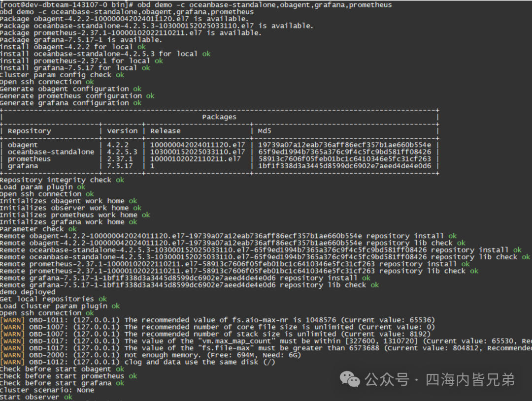Click "Generate prometheus configuration" output line
532x401 pixels.
pyautogui.click(x=77, y=96)
